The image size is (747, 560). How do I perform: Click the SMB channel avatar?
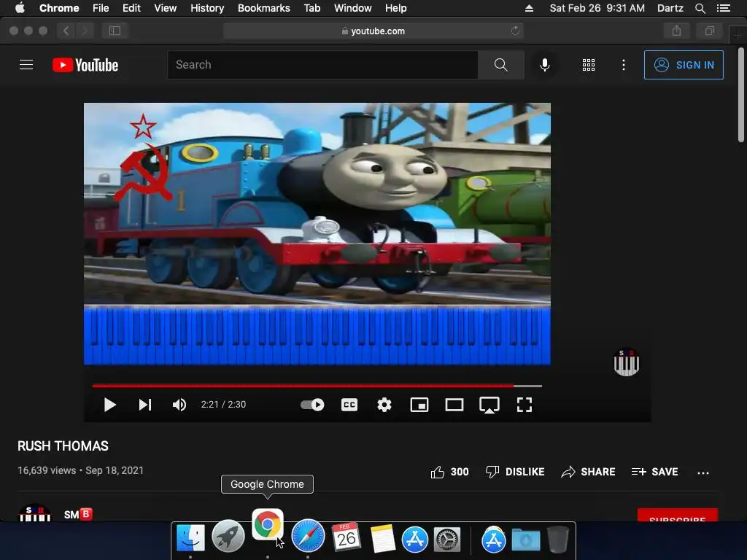[34, 513]
